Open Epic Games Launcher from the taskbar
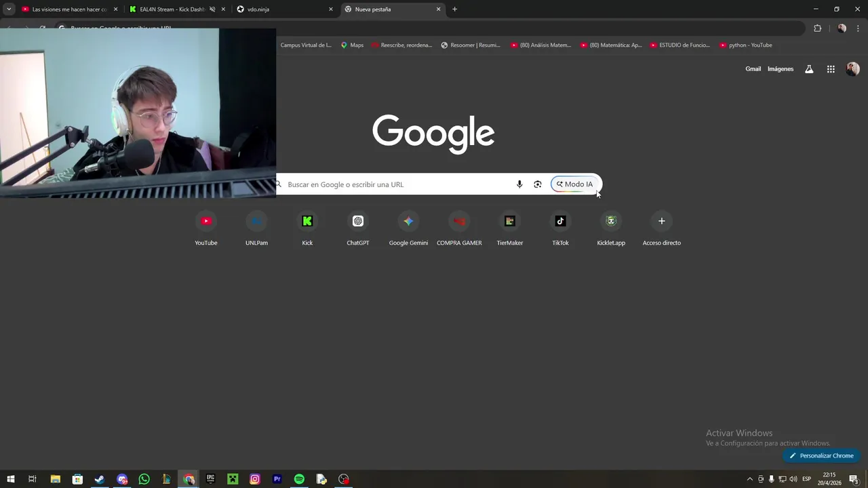Screen dimensions: 868x488 210,479
